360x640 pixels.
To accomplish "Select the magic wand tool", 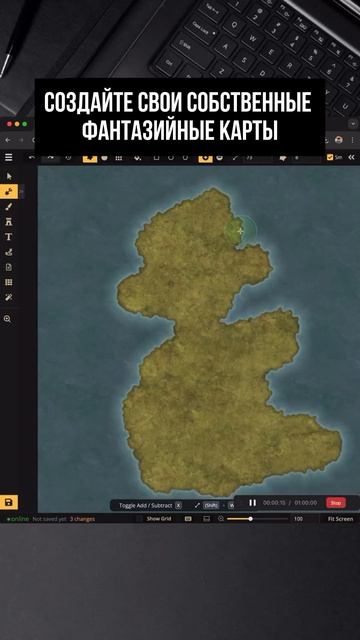I will pos(9,298).
